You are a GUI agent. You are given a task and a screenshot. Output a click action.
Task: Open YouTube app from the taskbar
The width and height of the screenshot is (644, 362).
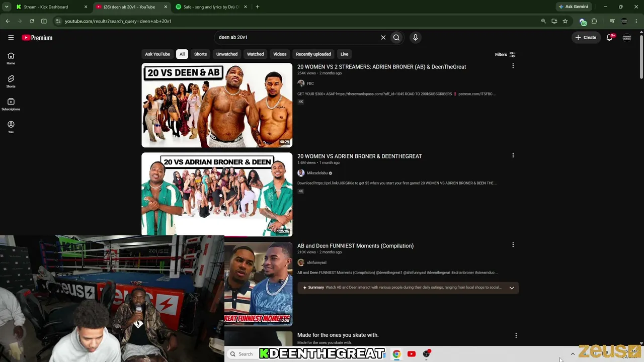[412, 354]
